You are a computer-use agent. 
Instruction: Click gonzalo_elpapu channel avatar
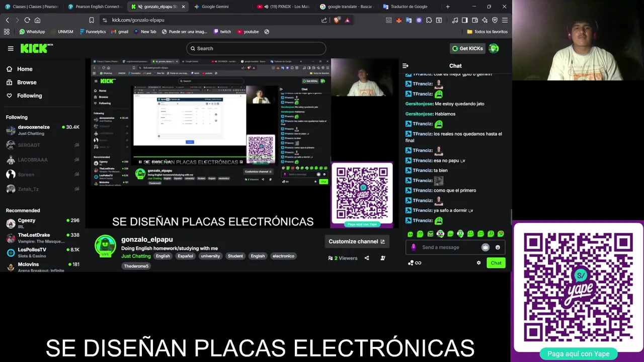pos(105,245)
